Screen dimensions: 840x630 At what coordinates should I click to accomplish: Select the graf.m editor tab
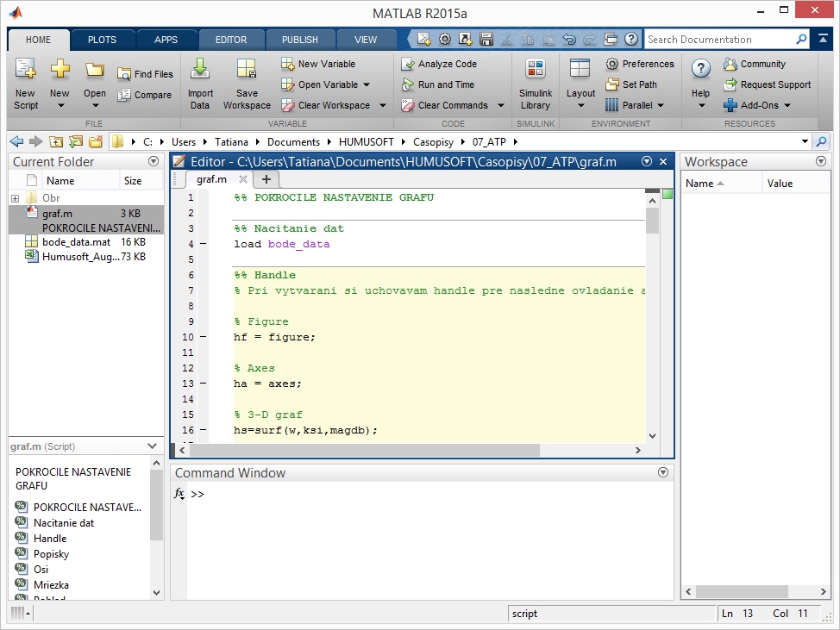pos(211,179)
